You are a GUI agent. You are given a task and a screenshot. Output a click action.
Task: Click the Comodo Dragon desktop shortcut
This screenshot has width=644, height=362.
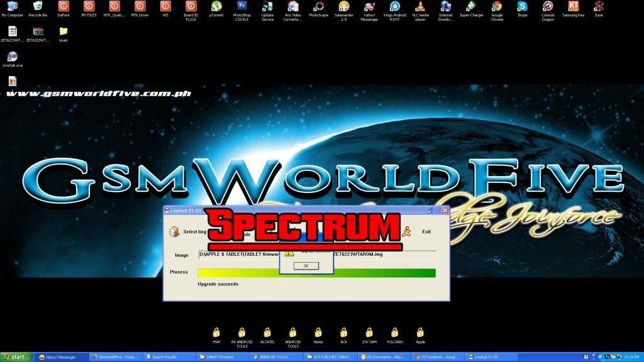tap(548, 11)
